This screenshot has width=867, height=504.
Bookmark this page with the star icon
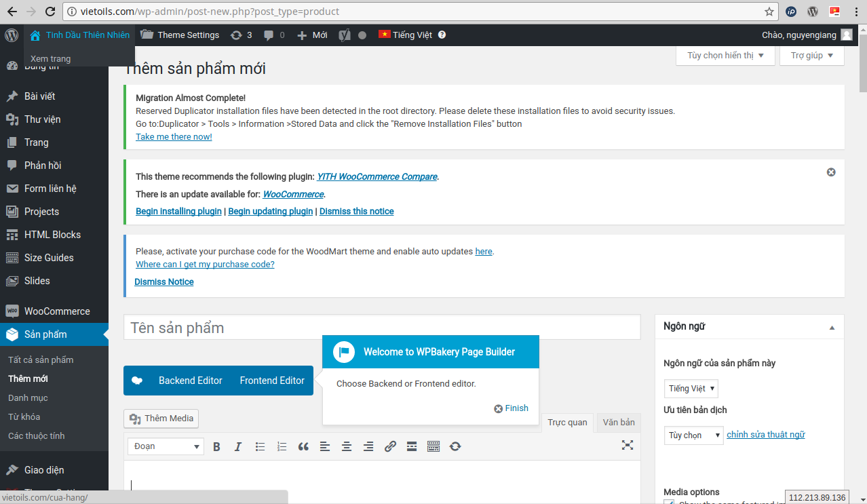click(x=769, y=12)
